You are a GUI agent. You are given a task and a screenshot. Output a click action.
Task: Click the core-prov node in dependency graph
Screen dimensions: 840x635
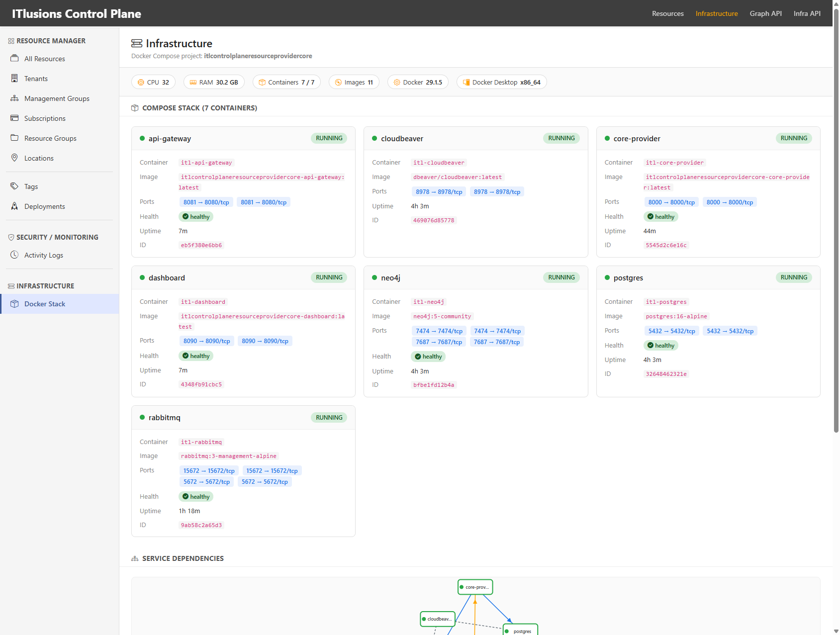(x=475, y=587)
